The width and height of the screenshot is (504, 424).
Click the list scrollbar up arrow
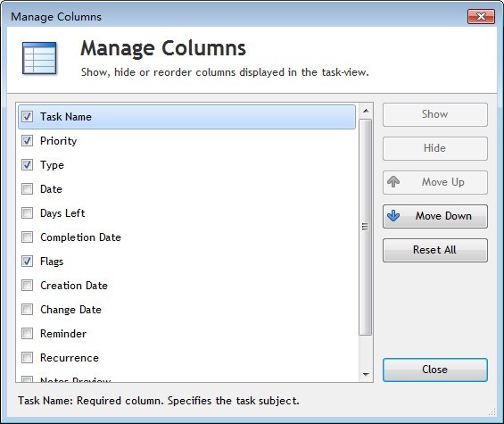pos(366,111)
